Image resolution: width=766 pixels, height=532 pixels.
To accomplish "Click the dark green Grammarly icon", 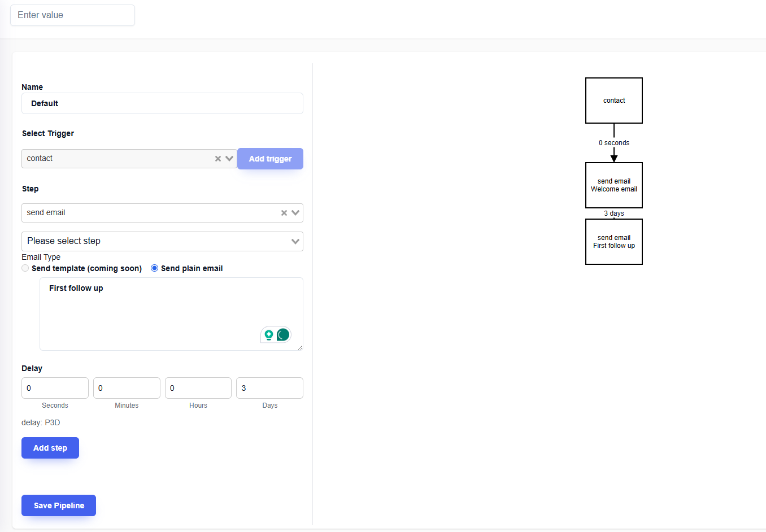I will coord(283,335).
